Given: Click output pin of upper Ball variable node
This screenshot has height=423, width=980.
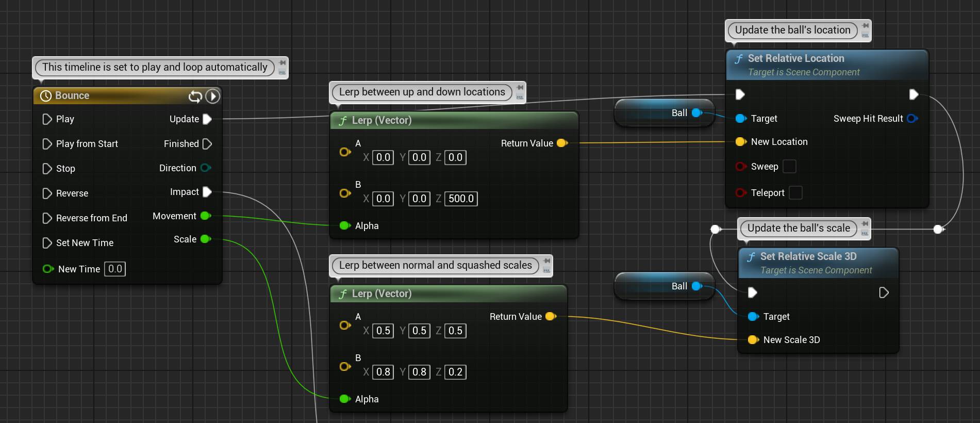Looking at the screenshot, I should tap(697, 112).
